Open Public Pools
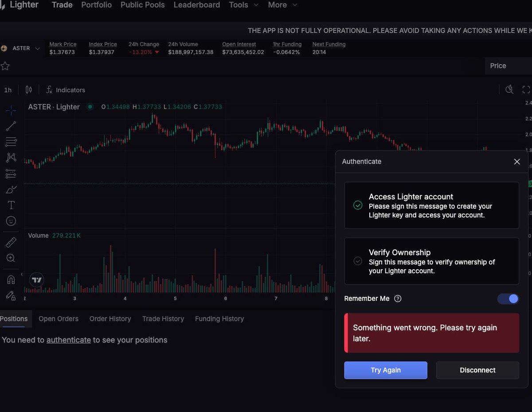This screenshot has height=412, width=532. tap(143, 5)
